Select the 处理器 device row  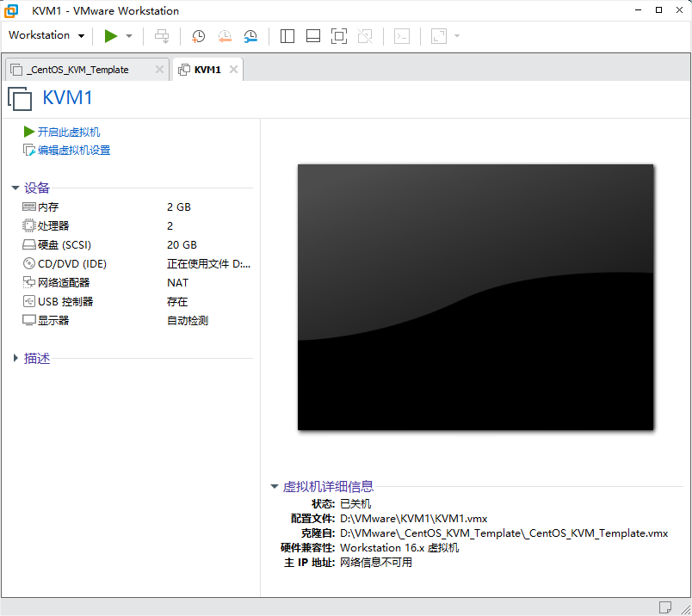pyautogui.click(x=136, y=226)
